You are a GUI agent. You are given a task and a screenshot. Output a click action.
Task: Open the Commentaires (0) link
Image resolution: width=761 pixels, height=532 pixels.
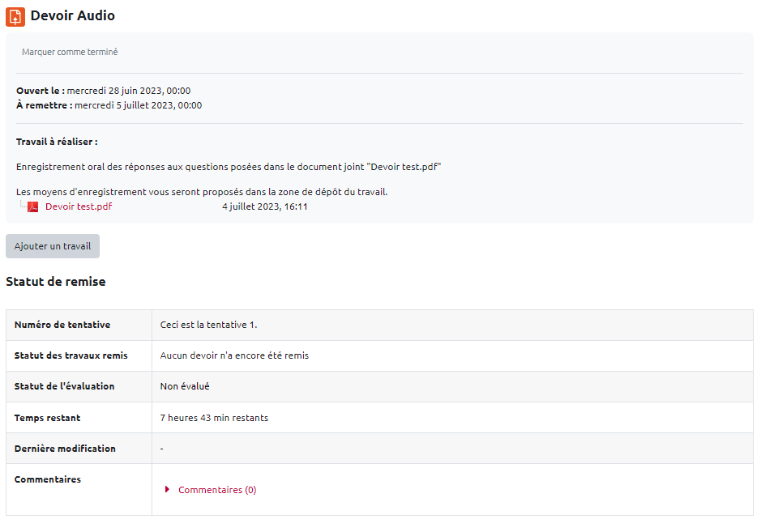tap(217, 490)
